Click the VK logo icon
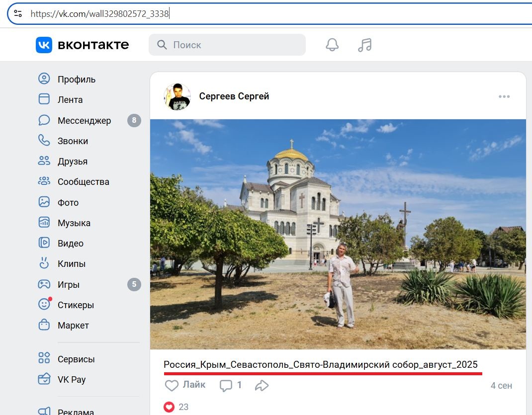532x415 pixels. coord(44,45)
